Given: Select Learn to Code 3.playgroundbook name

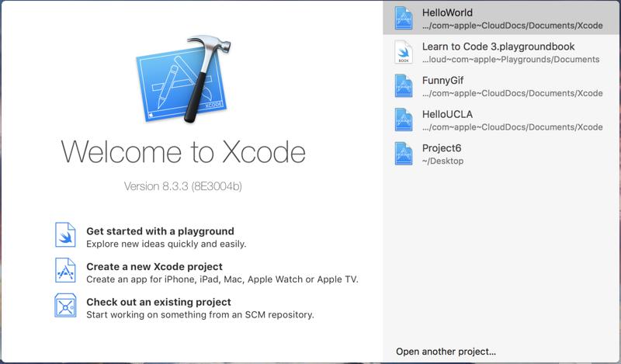Looking at the screenshot, I should [498, 47].
